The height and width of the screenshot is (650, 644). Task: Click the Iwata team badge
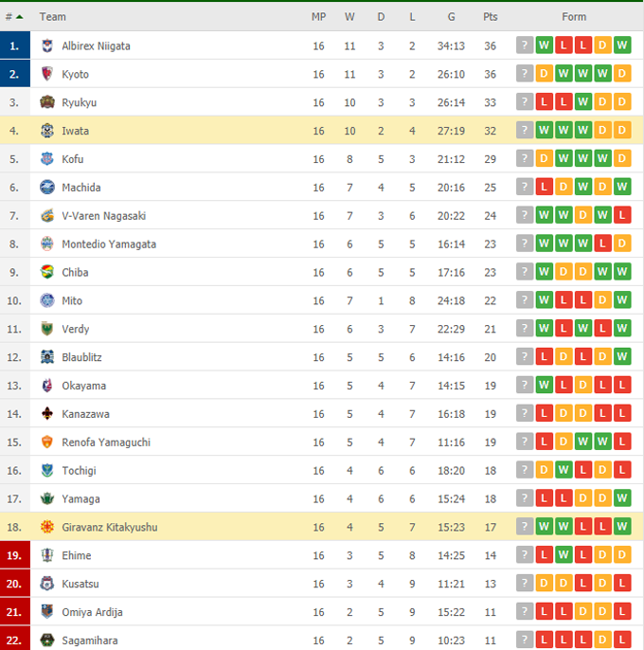coord(47,131)
